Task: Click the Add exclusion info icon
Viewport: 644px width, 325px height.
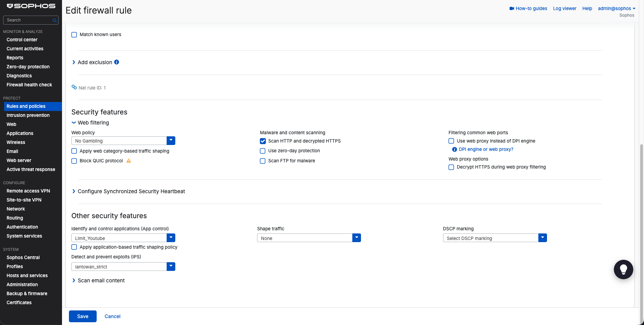Action: (117, 62)
